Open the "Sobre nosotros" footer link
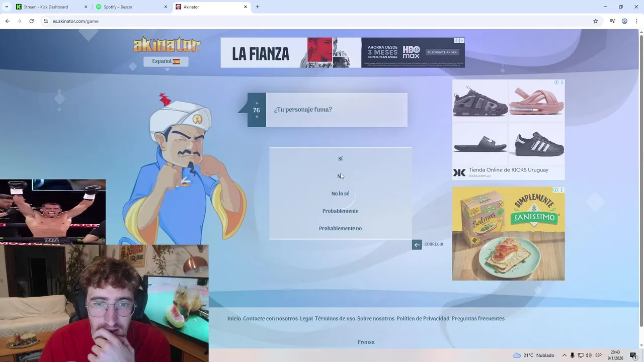Screen dimensions: 644x362 [376, 319]
